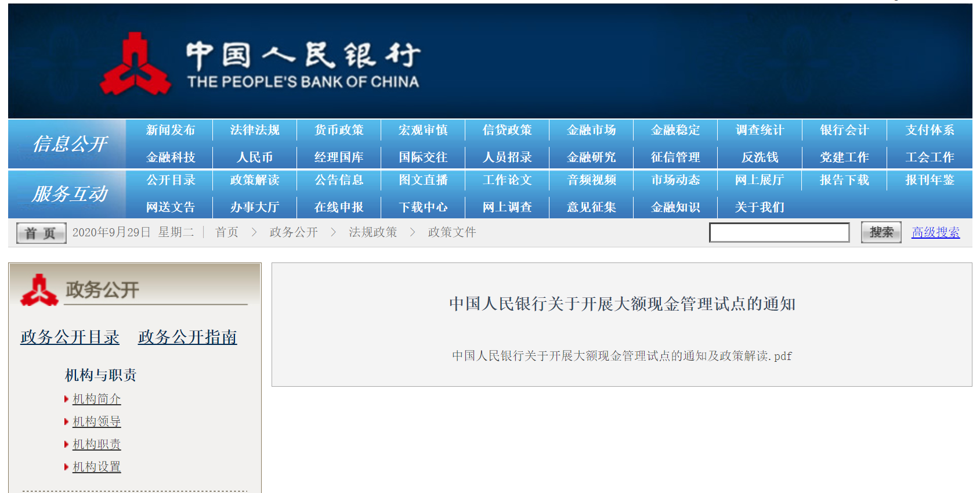Open 政务公开指南 sidebar link
Screen dimensions: 980x493
187,337
